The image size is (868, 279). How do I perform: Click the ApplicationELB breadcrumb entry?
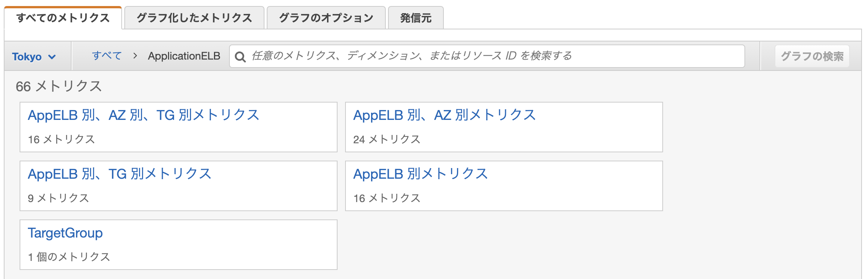184,56
